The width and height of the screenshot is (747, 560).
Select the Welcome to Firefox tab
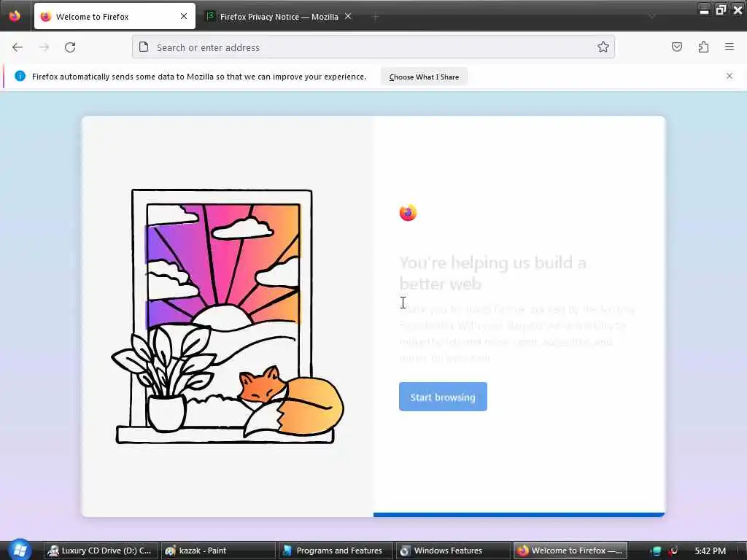point(115,17)
